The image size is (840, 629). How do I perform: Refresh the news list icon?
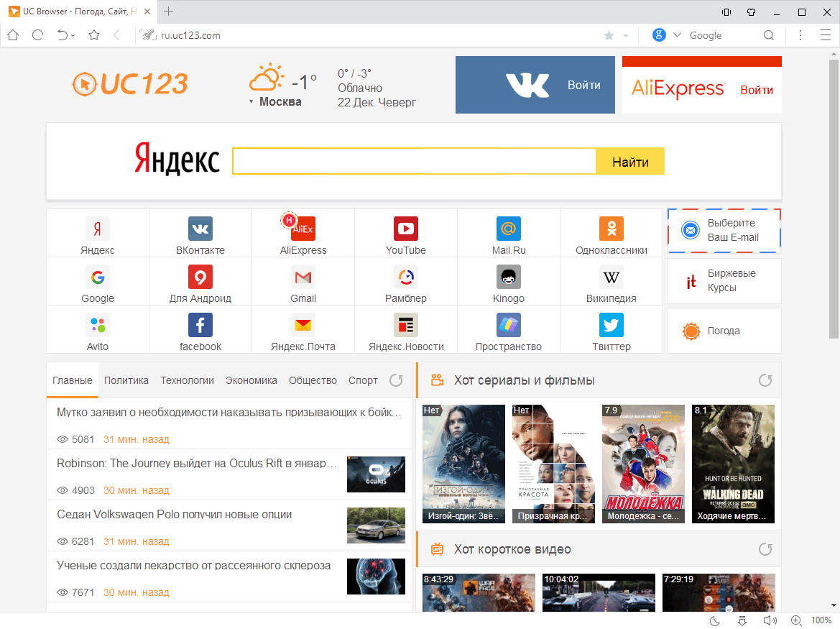coord(396,380)
